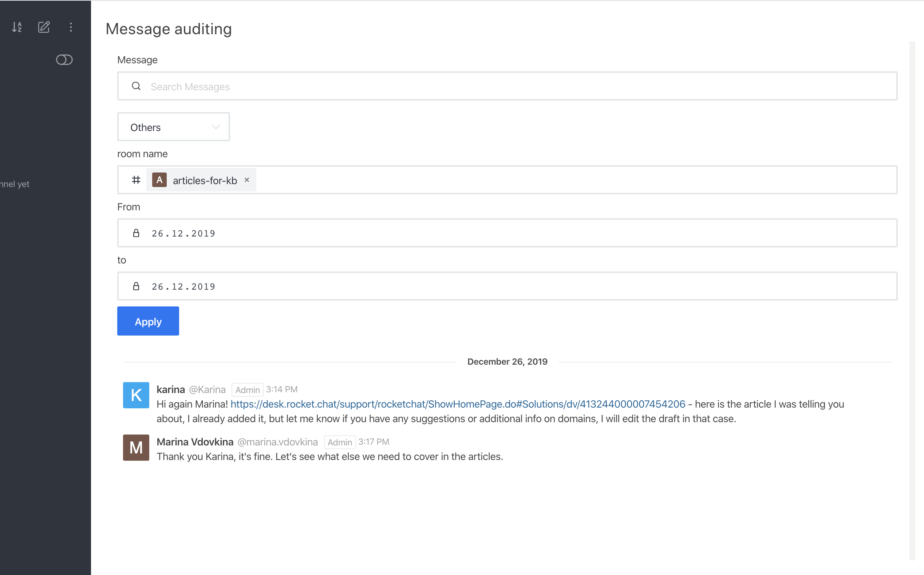The image size is (924, 575).
Task: Click the magnifier icon in Search Messages
Action: coord(136,86)
